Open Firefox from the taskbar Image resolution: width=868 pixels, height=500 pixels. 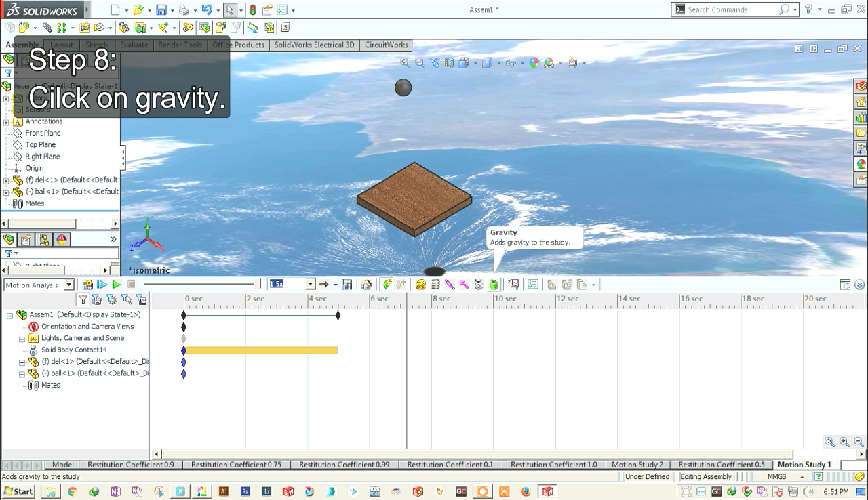click(x=526, y=491)
